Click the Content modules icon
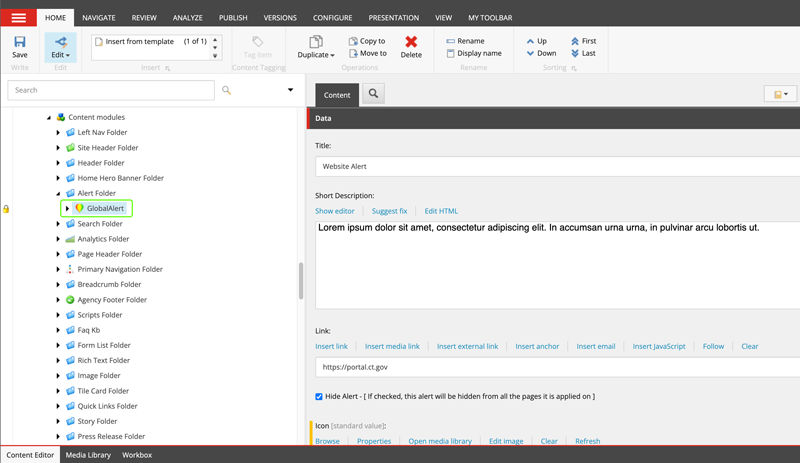Viewport: 800px width, 463px height. 61,117
